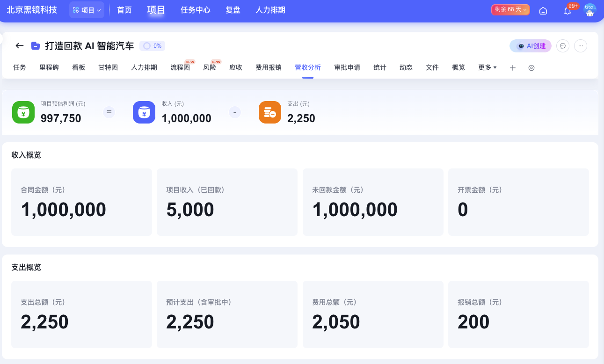This screenshot has height=364, width=604.
Task: Open the 动态 tab
Action: point(406,67)
